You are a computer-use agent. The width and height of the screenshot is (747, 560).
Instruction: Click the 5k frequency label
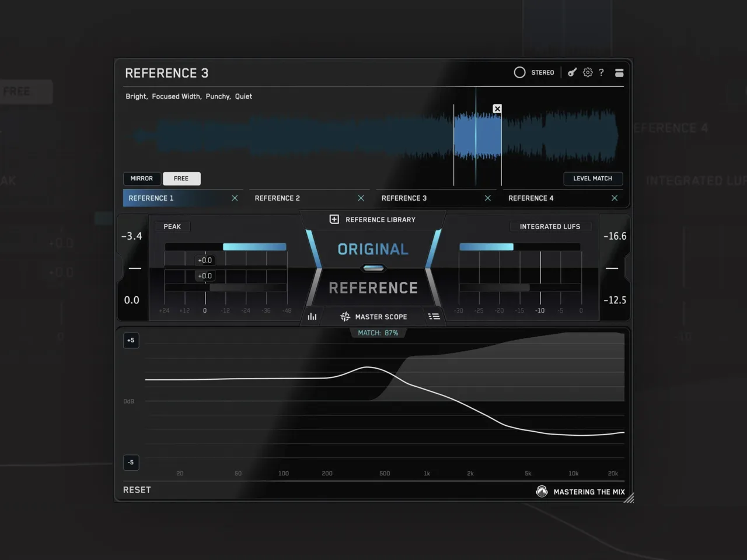528,474
